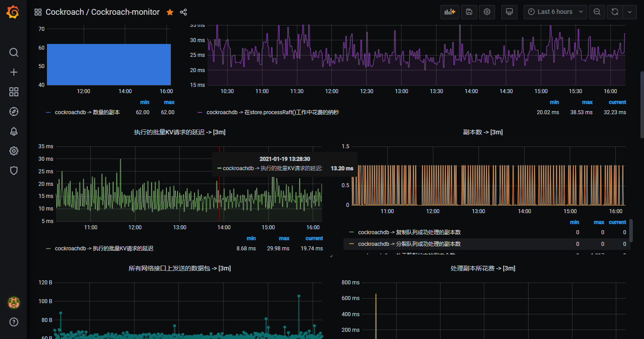Sort 副本数 legend by max header
The height and width of the screenshot is (339, 644).
(599, 222)
